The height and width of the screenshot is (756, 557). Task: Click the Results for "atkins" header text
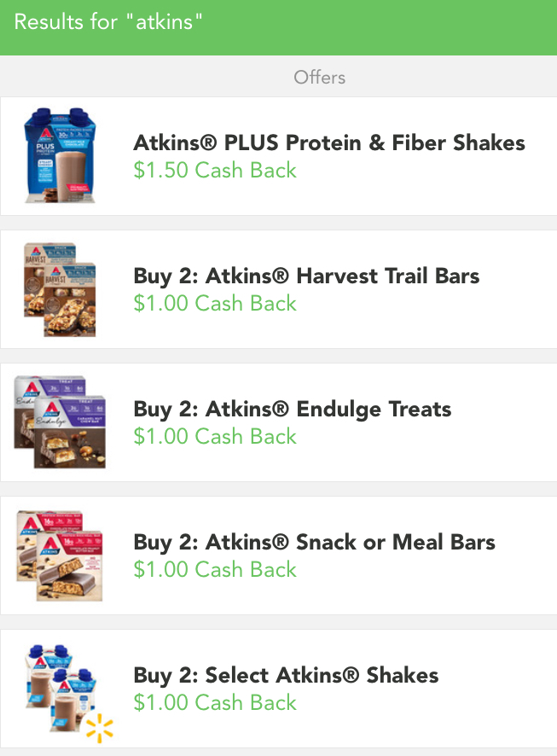108,22
